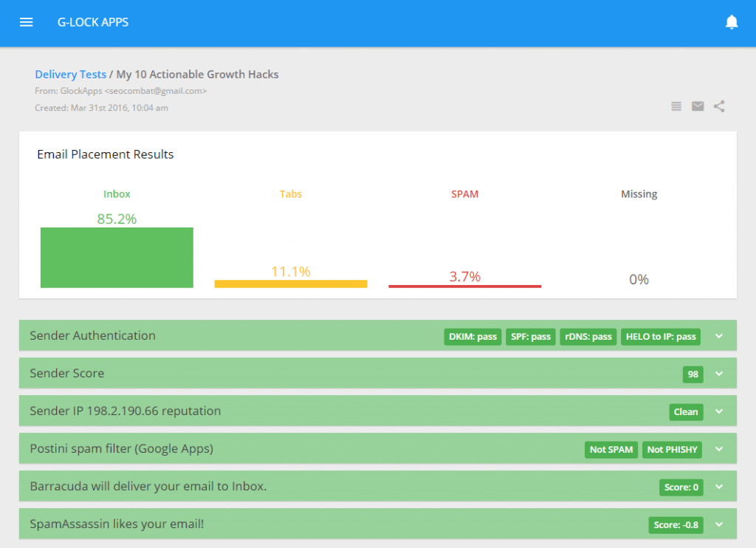Open the Delivery Tests page
The width and height of the screenshot is (756, 548).
70,74
